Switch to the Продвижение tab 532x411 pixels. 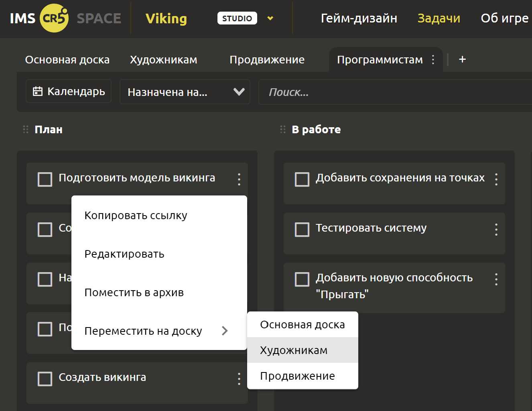tap(267, 60)
